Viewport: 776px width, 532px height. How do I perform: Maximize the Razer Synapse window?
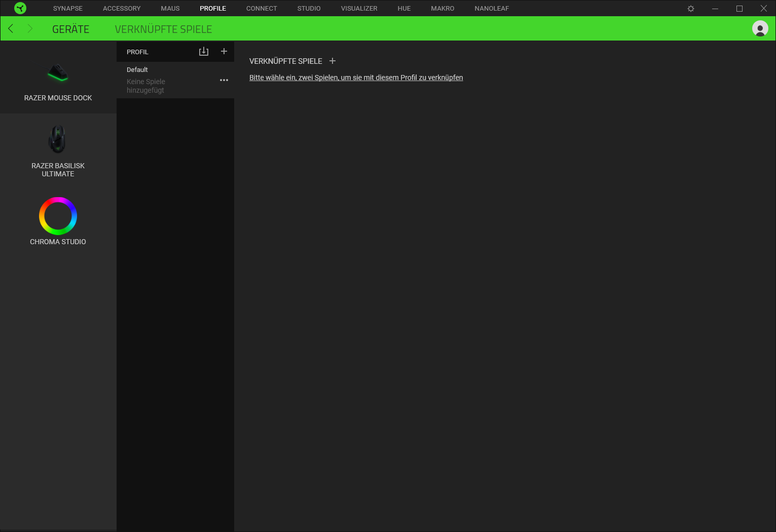tap(740, 9)
